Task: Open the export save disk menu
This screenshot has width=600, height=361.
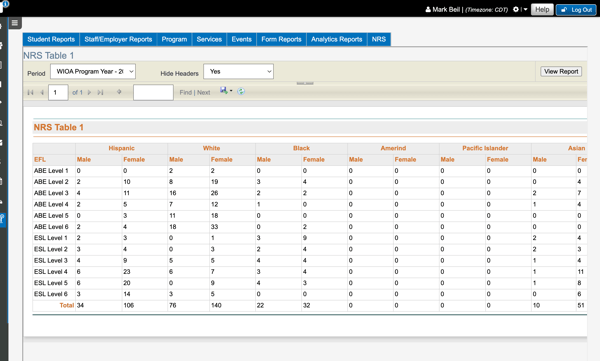Action: [223, 90]
